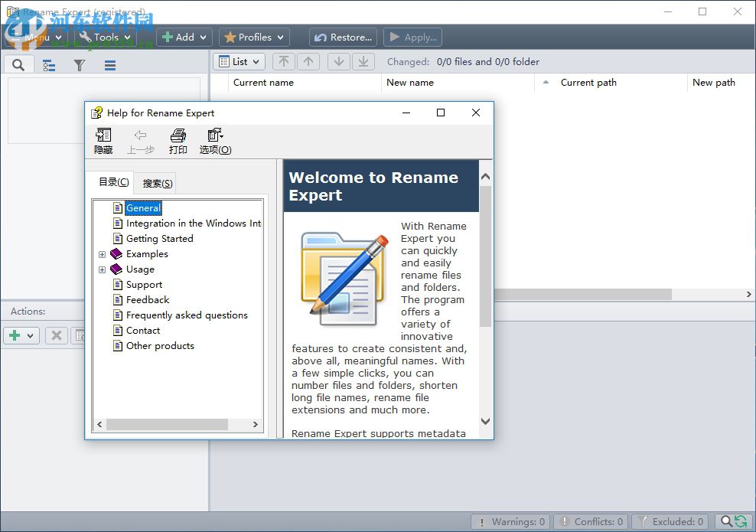
Task: Open the Profiles dropdown menu
Action: pyautogui.click(x=253, y=37)
